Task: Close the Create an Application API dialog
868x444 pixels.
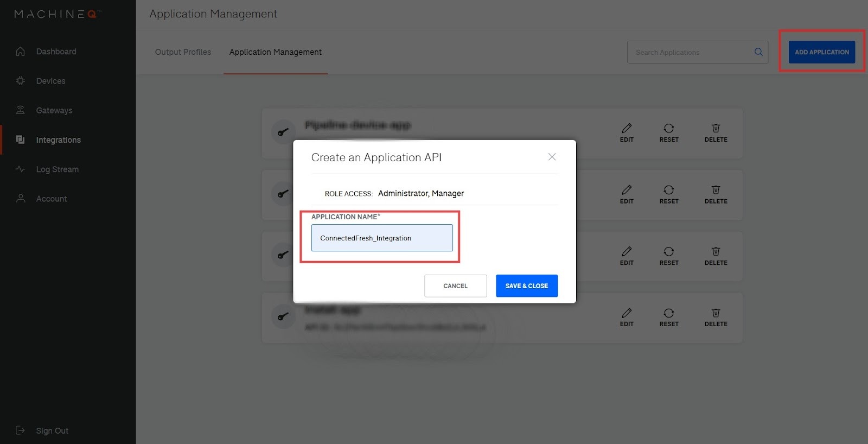Action: (552, 157)
